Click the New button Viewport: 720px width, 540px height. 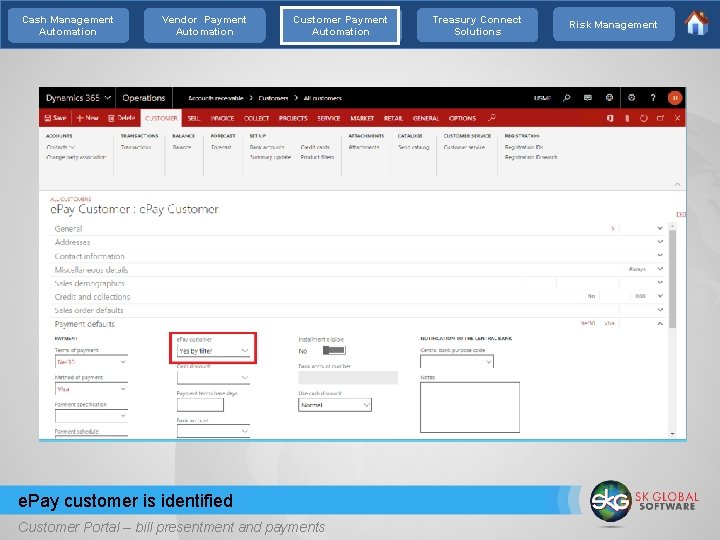(x=87, y=118)
